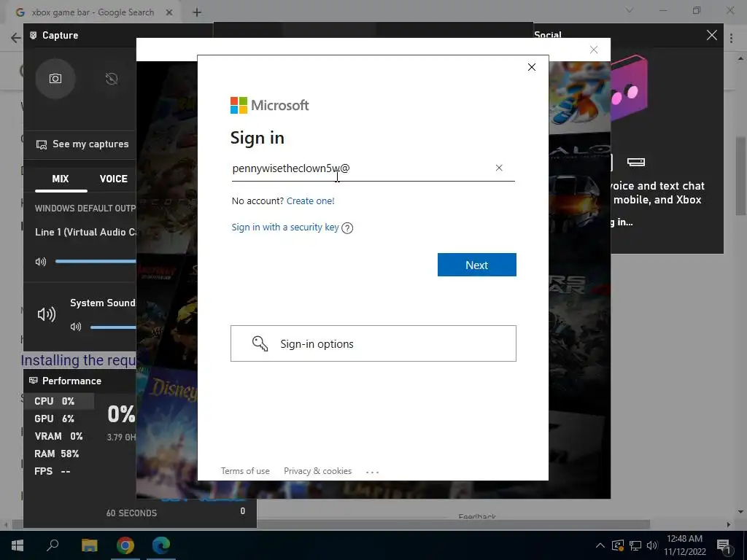Open File Explorer from the taskbar

coord(89,545)
